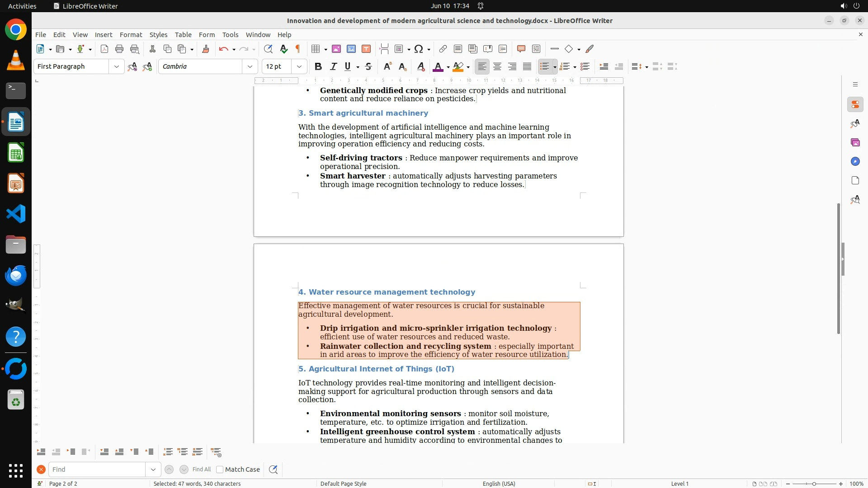868x488 pixels.
Task: Click the Insert Table icon
Action: [x=316, y=49]
